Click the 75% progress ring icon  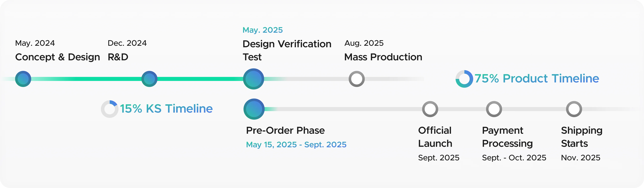464,79
